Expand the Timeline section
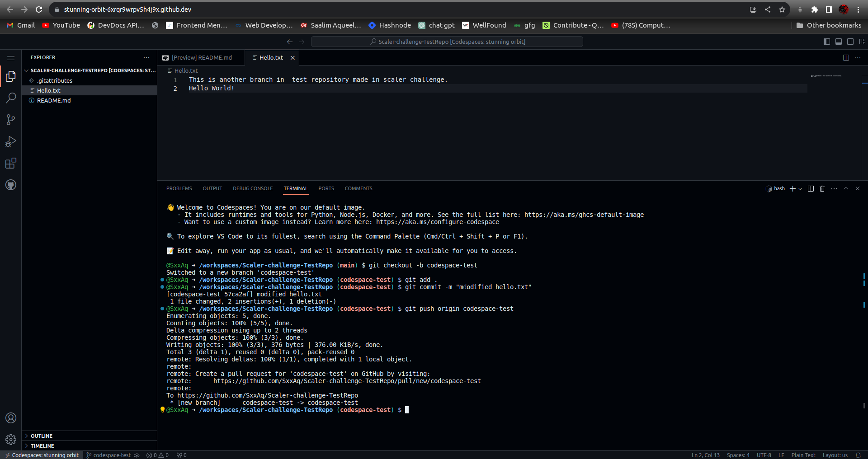The image size is (868, 459). (x=43, y=446)
